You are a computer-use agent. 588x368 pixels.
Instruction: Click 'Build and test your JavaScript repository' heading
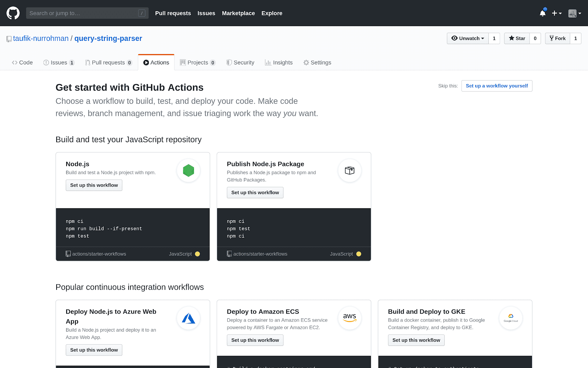(x=129, y=139)
